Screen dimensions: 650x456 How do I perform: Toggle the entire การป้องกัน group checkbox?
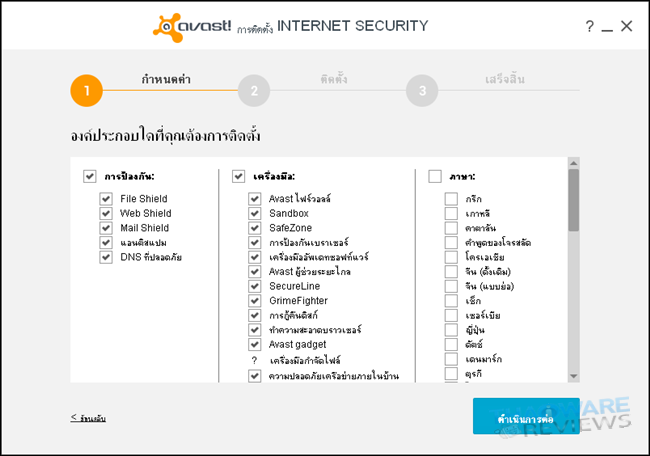tap(90, 176)
